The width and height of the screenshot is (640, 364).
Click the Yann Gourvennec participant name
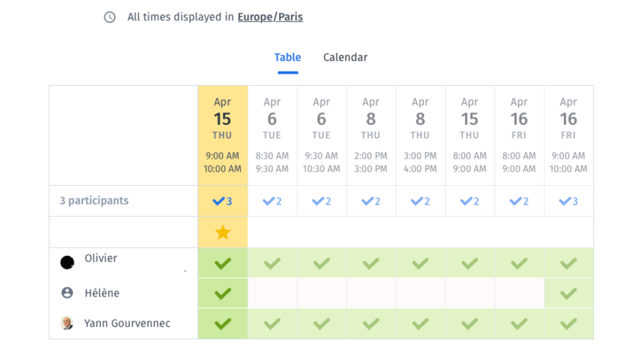[127, 323]
